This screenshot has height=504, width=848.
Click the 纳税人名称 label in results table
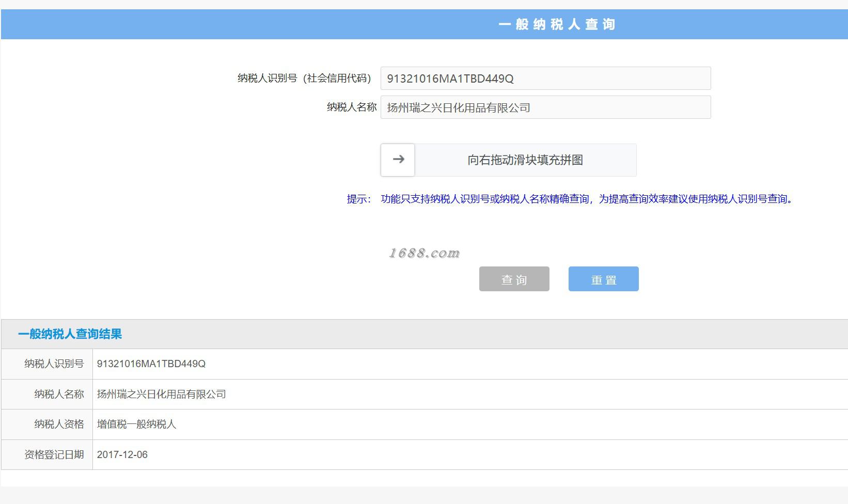[59, 395]
